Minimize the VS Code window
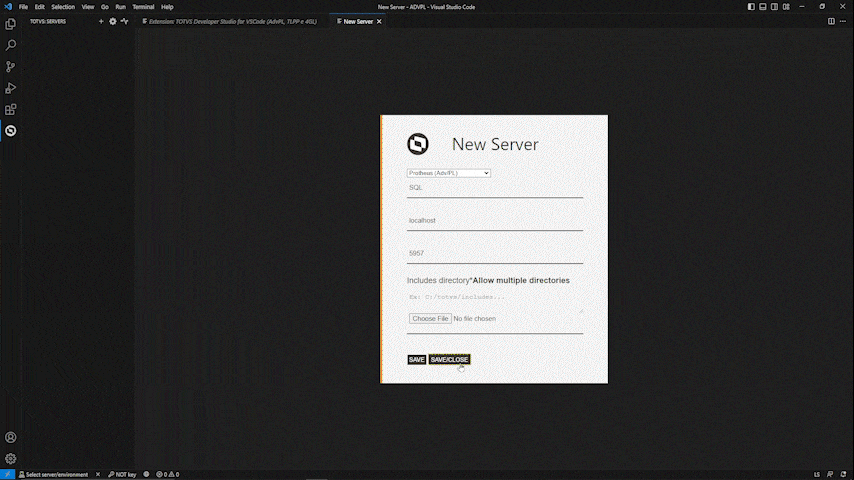This screenshot has height=480, width=854. (x=802, y=7)
